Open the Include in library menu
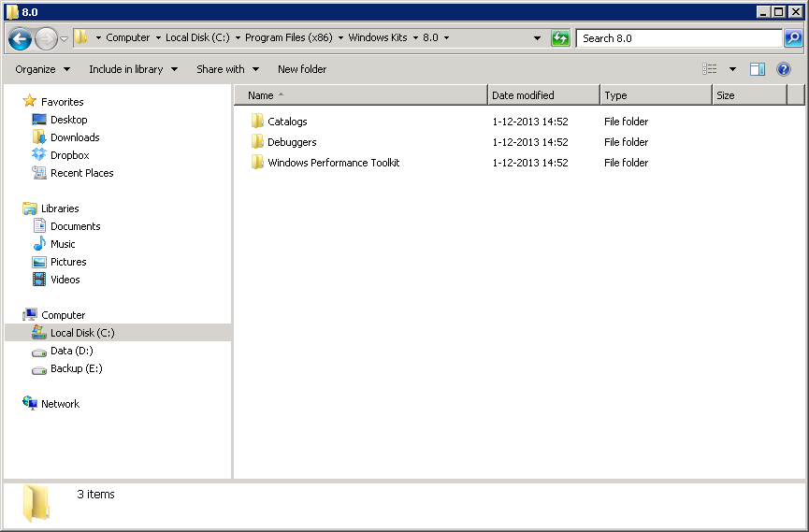809x532 pixels. pos(133,69)
